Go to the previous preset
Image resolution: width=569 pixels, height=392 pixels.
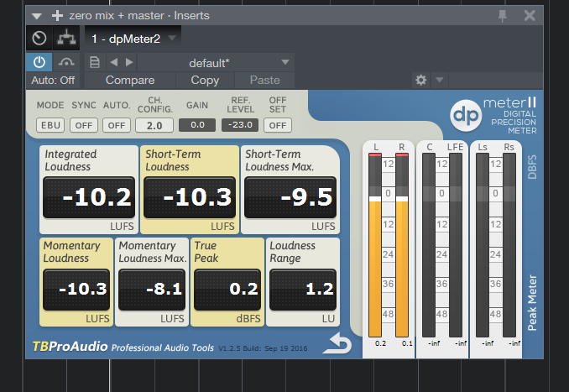[x=114, y=62]
